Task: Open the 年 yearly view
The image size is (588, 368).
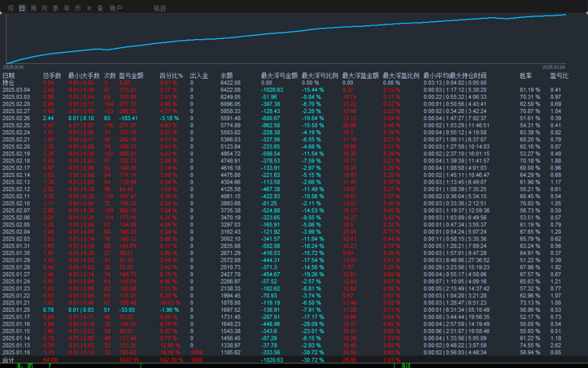Action: tap(66, 8)
